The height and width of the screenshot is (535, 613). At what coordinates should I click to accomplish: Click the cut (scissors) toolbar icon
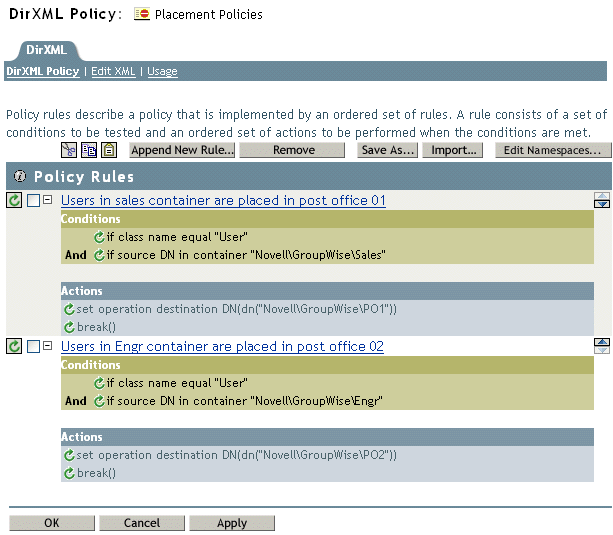click(68, 150)
